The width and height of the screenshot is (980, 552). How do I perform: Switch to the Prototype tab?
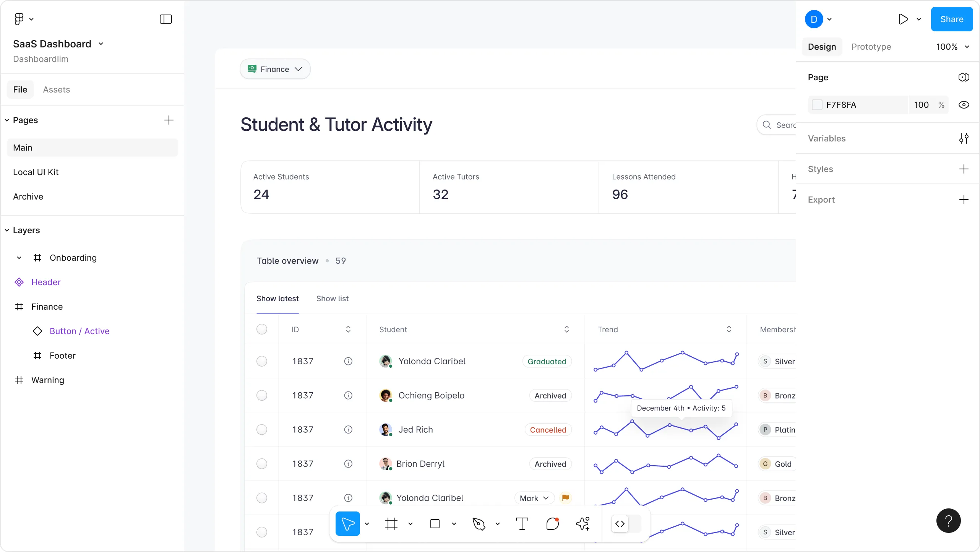pyautogui.click(x=871, y=47)
